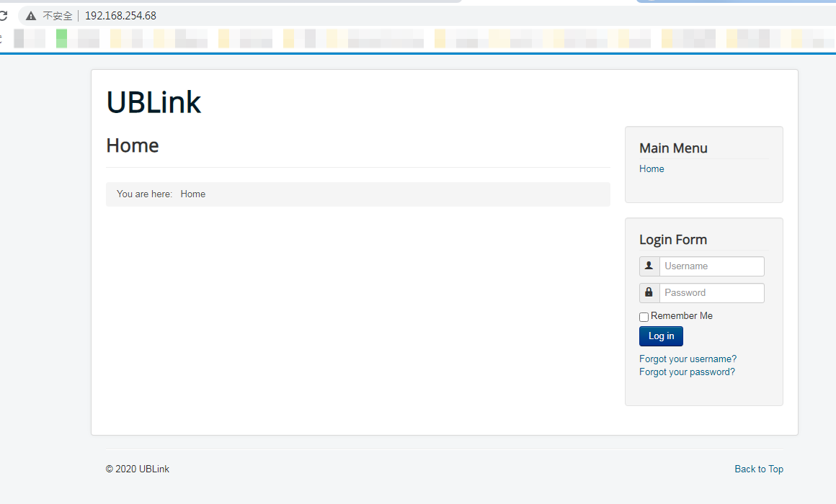Click the lock icon beside Password field
The height and width of the screenshot is (504, 836).
coord(649,293)
